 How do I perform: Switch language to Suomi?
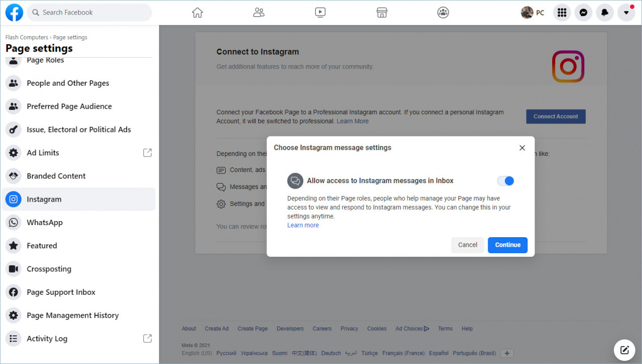[280, 353]
